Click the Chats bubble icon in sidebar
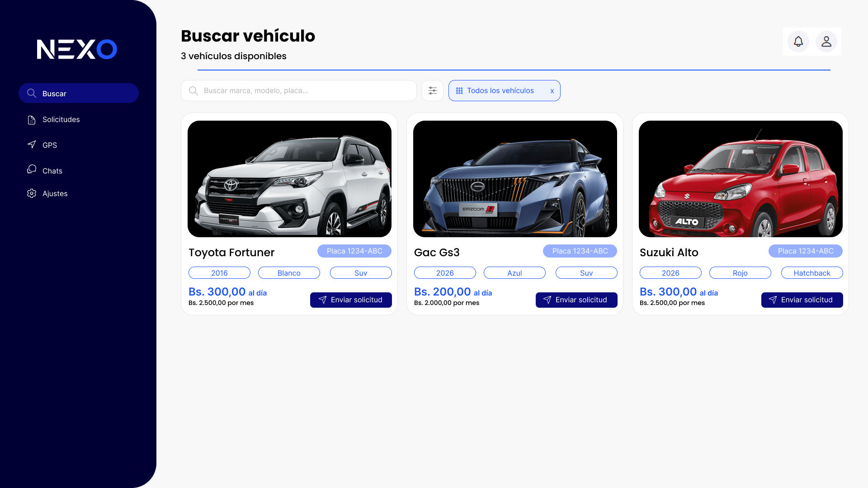The height and width of the screenshot is (488, 868). point(32,169)
